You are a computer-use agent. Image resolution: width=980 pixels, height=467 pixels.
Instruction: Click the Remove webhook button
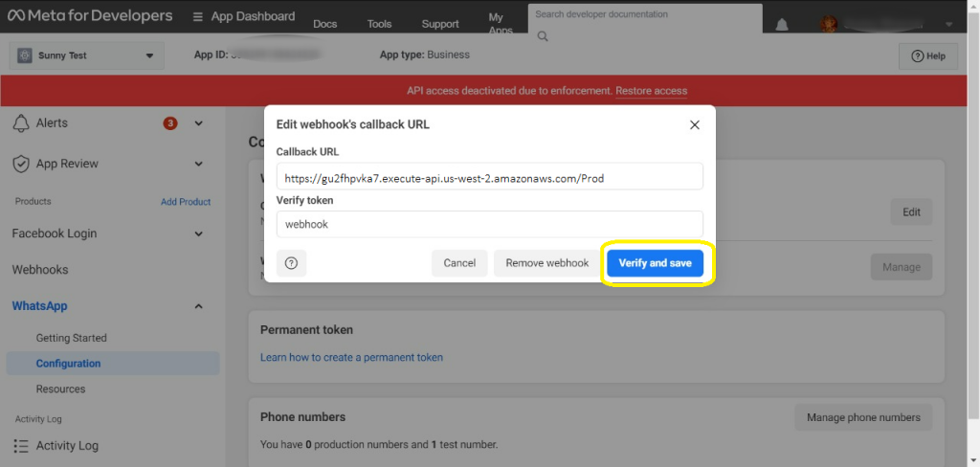tap(546, 263)
